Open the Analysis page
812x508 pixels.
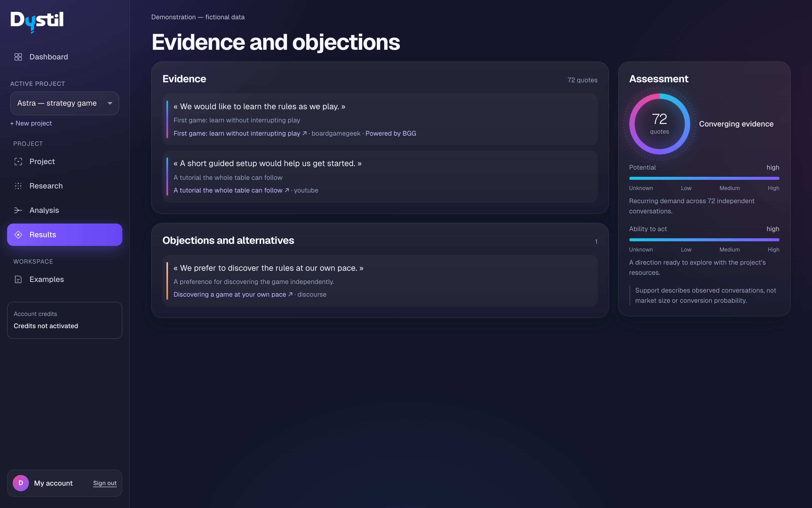click(64, 210)
